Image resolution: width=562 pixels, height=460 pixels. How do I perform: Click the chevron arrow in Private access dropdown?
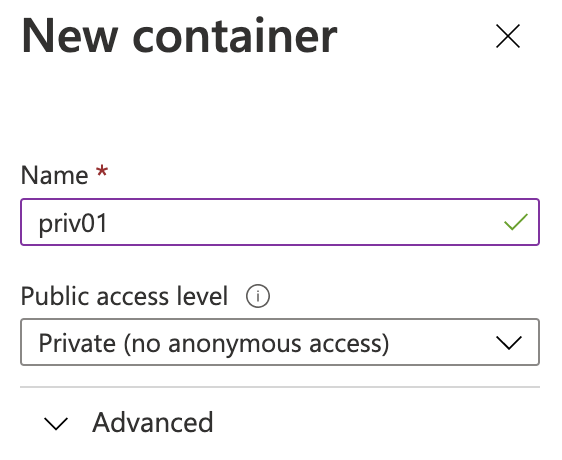[509, 343]
